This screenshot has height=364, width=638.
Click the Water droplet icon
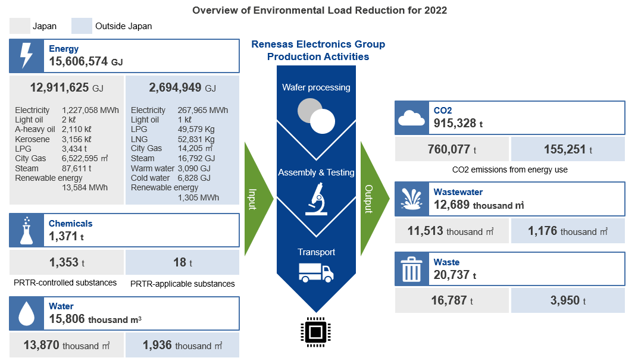coord(26,313)
